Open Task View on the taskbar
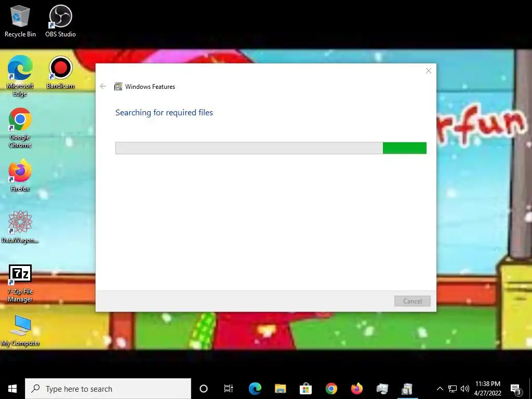This screenshot has width=532, height=399. [x=229, y=389]
